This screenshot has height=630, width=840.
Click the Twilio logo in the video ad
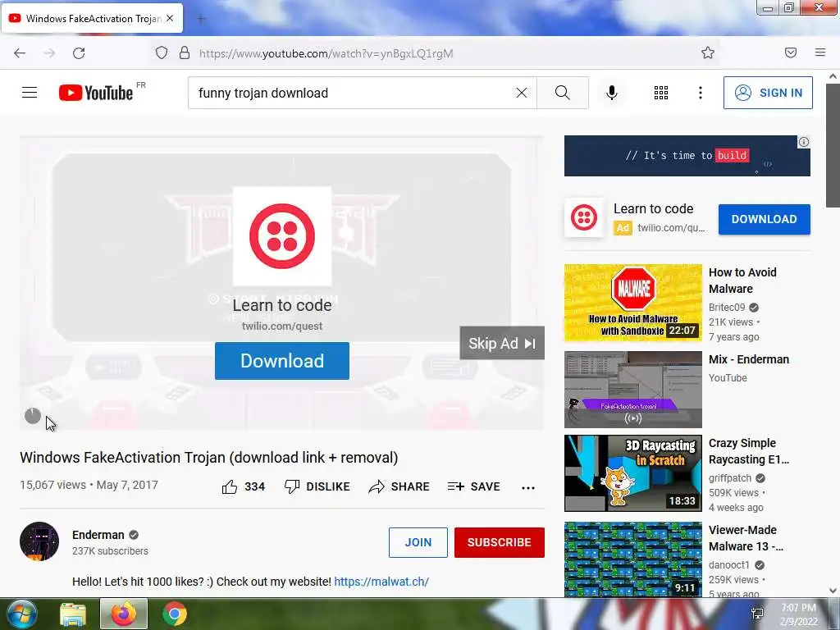pos(282,235)
